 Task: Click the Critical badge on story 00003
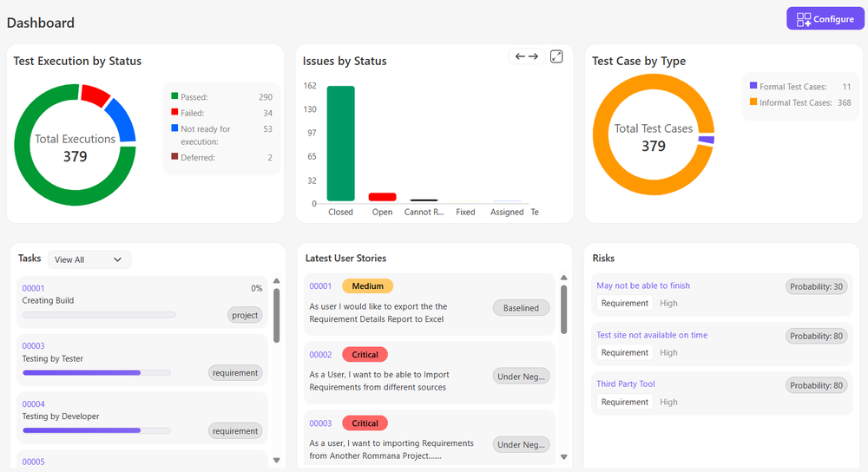click(x=365, y=423)
